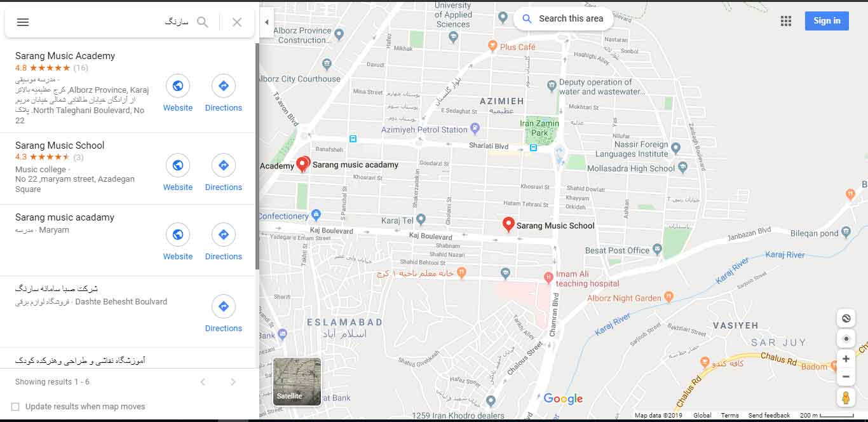Click the imagery toggle icon above location button
Image resolution: width=868 pixels, height=422 pixels.
(x=846, y=318)
